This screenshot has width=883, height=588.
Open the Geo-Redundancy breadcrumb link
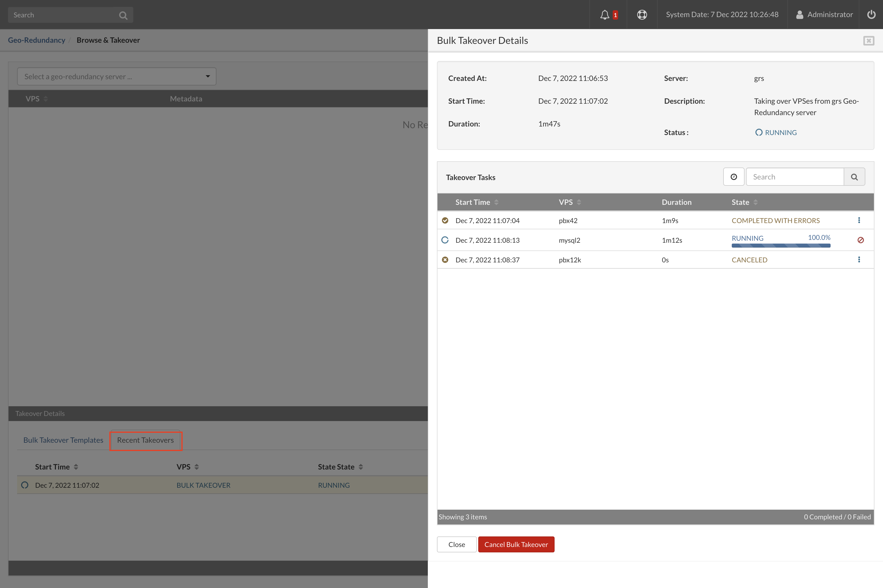[x=36, y=40]
